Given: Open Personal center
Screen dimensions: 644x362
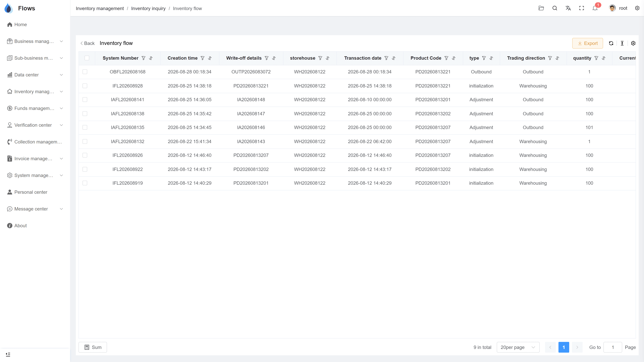Looking at the screenshot, I should [35, 192].
